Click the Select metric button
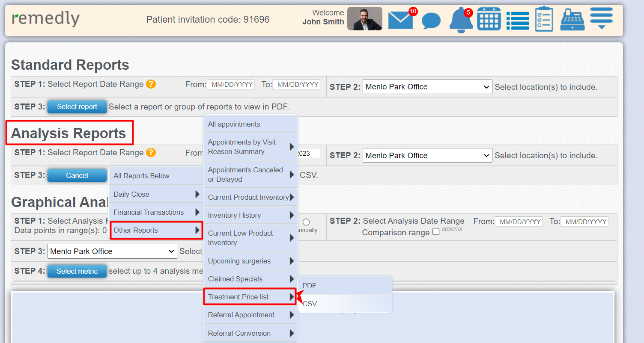This screenshot has width=644, height=343. pyautogui.click(x=77, y=271)
